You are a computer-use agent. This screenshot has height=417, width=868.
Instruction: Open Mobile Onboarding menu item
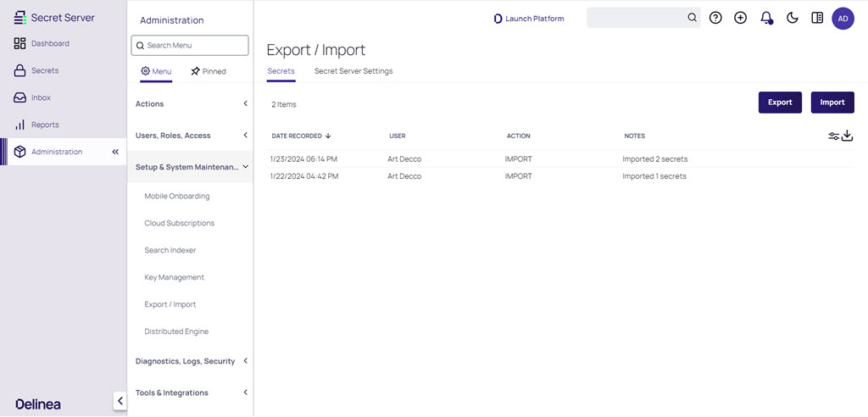177,196
